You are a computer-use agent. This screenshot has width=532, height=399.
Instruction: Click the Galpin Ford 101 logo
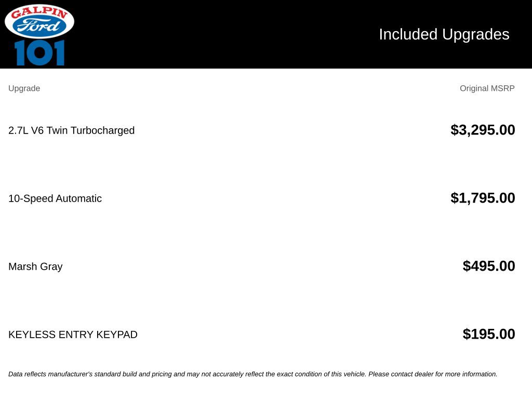pyautogui.click(x=39, y=35)
